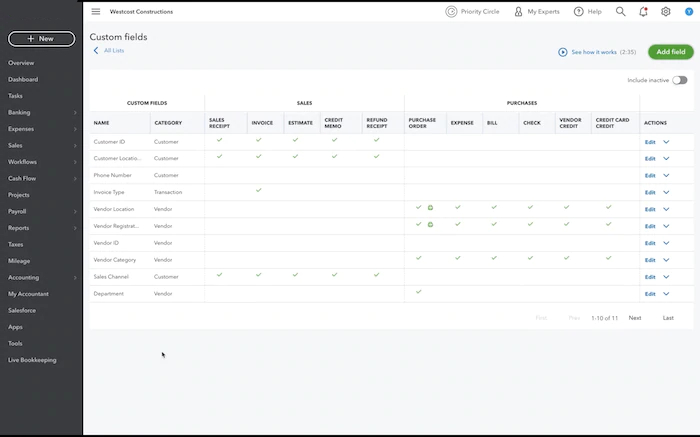Expand the Sales sidebar submenu
Image resolution: width=700 pixels, height=437 pixels.
click(x=75, y=145)
